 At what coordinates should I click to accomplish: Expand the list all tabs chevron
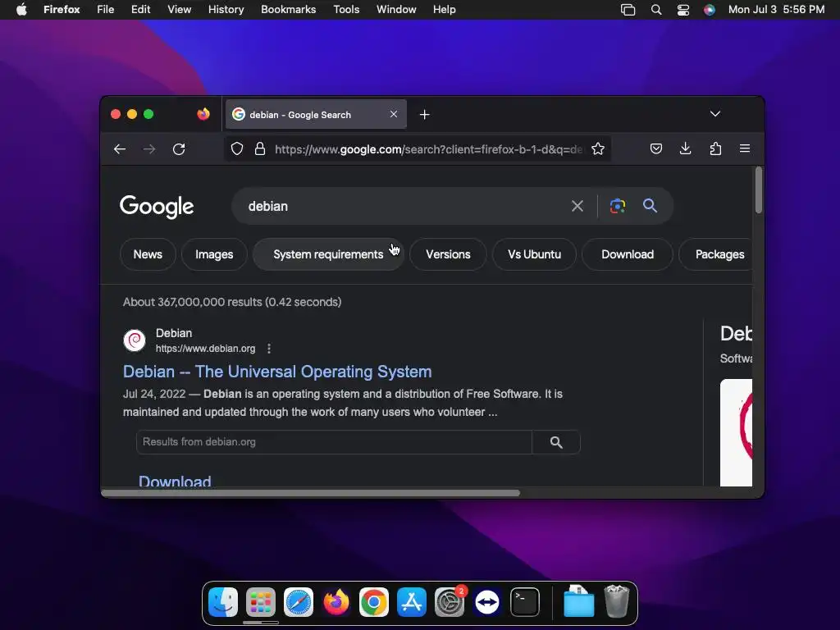715,113
